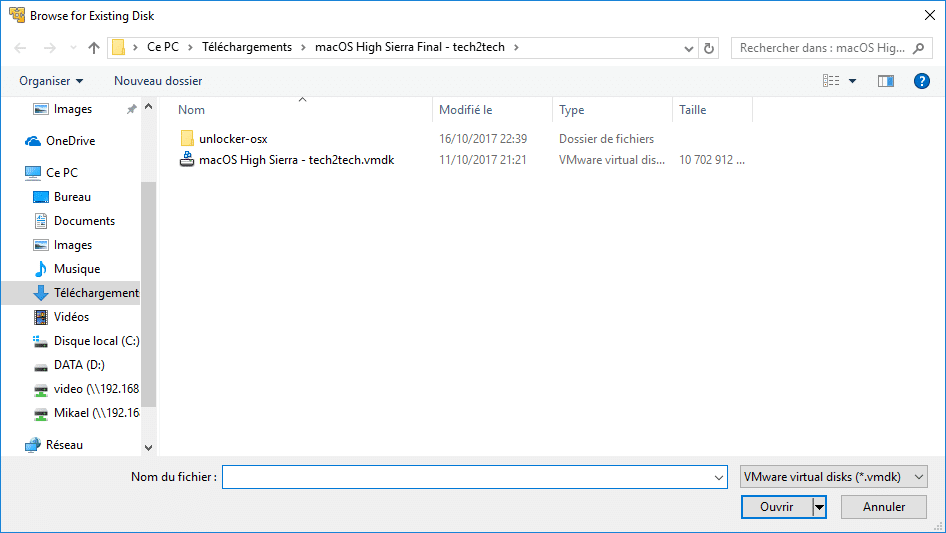
Task: Open the filename history dropdown arrow
Action: pos(719,477)
